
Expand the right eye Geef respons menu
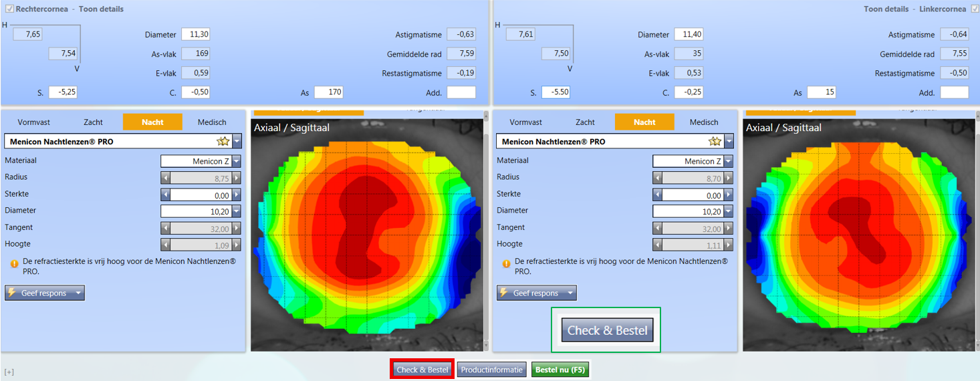tap(79, 293)
